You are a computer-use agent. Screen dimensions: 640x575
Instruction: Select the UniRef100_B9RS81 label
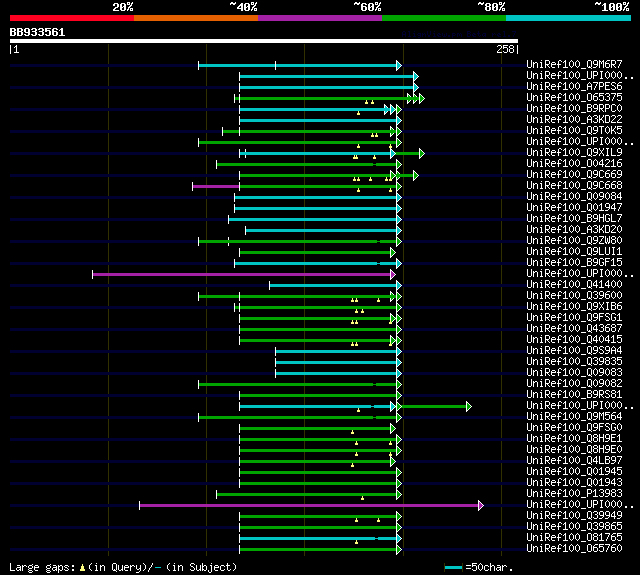coord(574,395)
